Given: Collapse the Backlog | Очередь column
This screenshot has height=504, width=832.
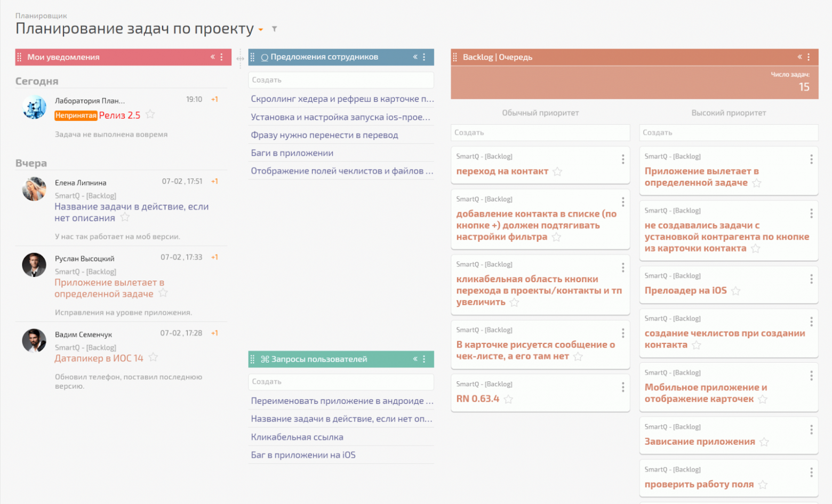Looking at the screenshot, I should click(799, 57).
